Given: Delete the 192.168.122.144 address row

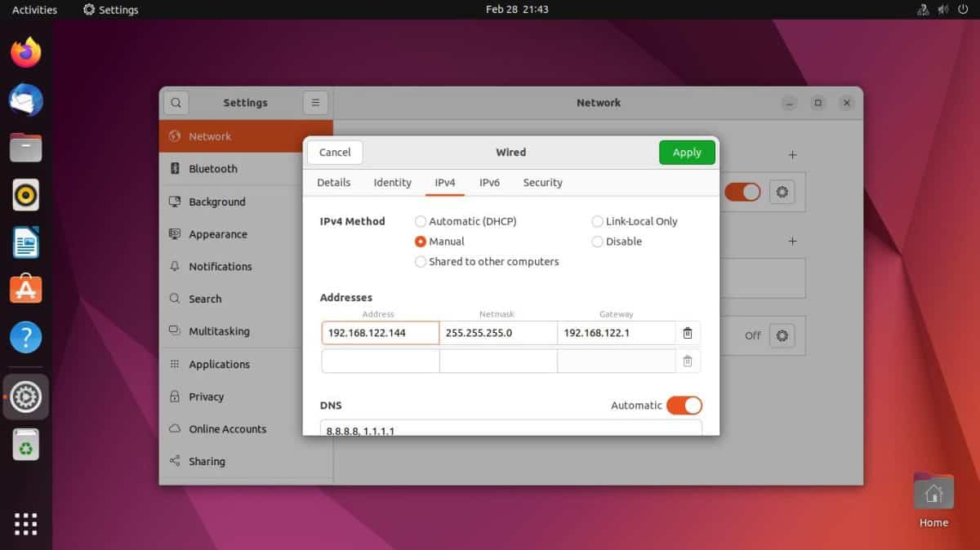Looking at the screenshot, I should point(687,332).
